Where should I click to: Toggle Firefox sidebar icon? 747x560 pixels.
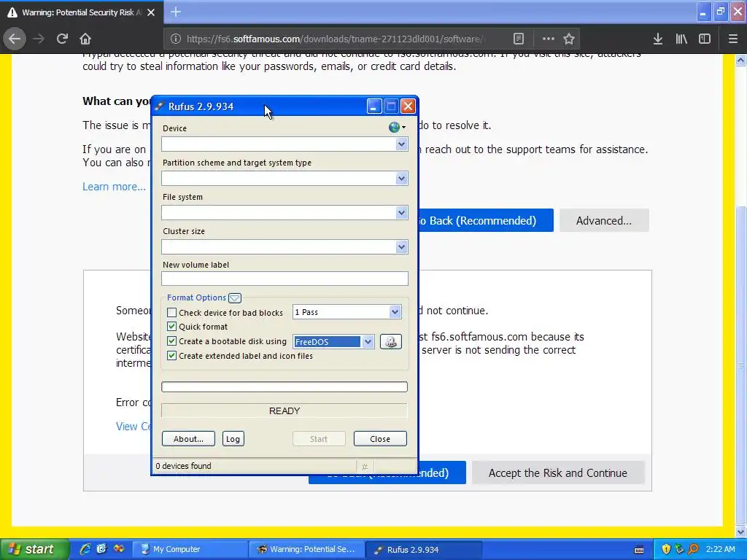pyautogui.click(x=705, y=39)
